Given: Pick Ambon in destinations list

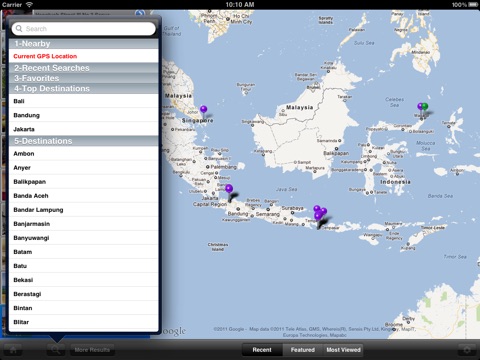Looking at the screenshot, I should pyautogui.click(x=83, y=154).
